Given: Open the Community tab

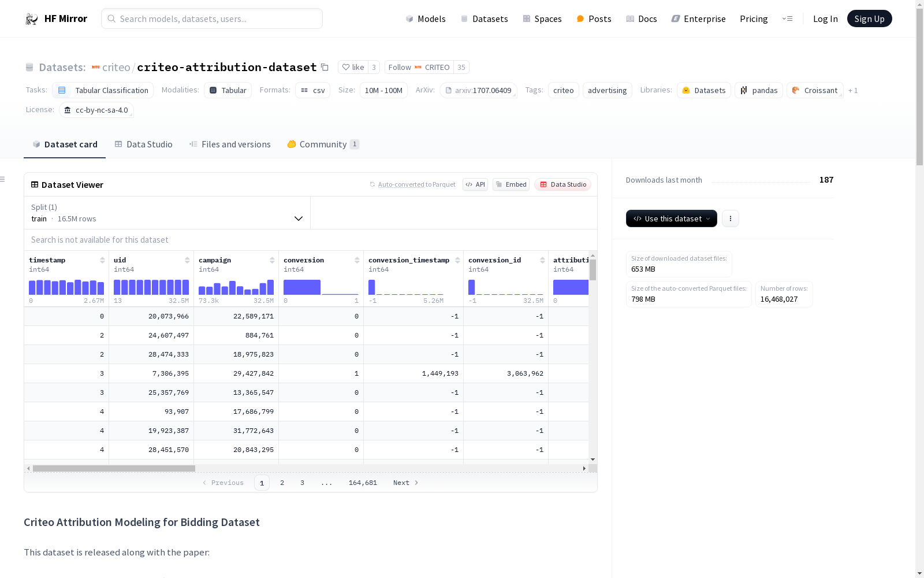Looking at the screenshot, I should click(323, 144).
